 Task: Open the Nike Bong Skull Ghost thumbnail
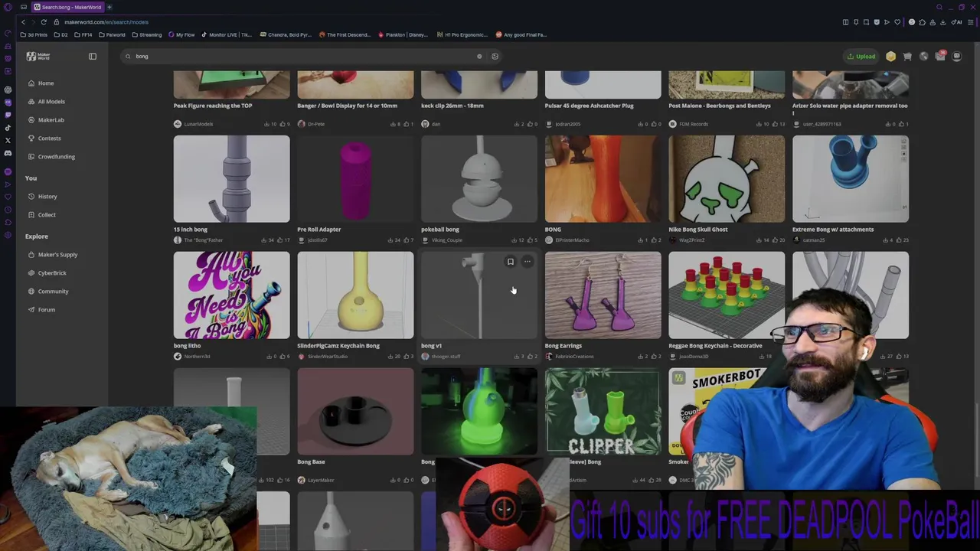click(727, 179)
